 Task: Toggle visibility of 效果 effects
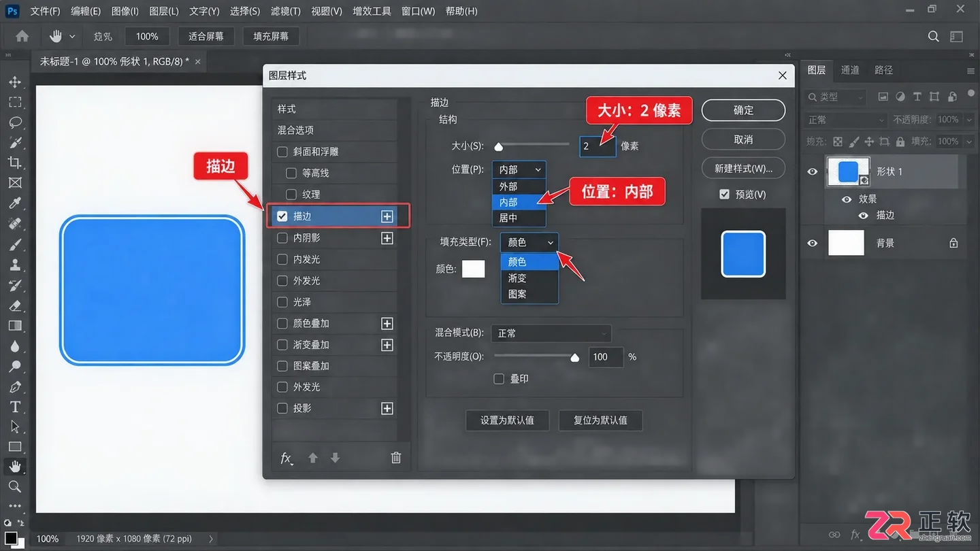tap(847, 199)
